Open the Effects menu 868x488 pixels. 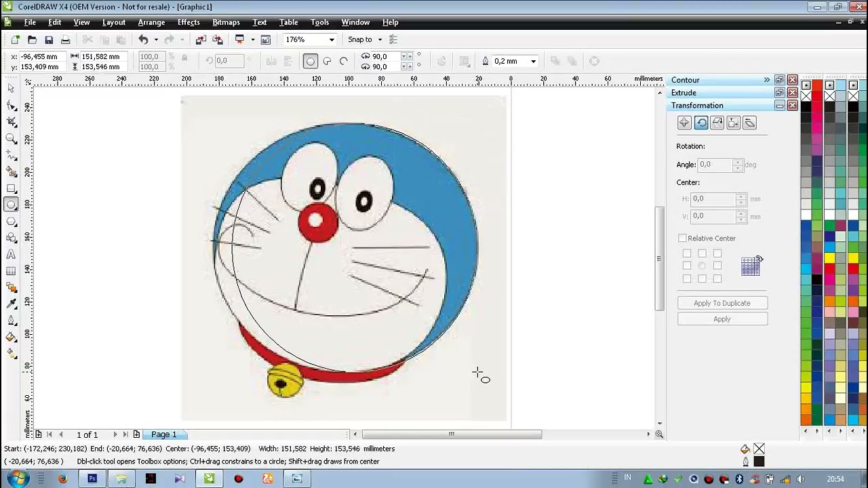click(189, 22)
